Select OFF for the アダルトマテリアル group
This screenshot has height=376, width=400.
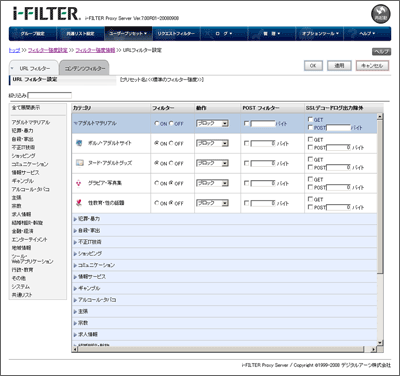click(171, 123)
